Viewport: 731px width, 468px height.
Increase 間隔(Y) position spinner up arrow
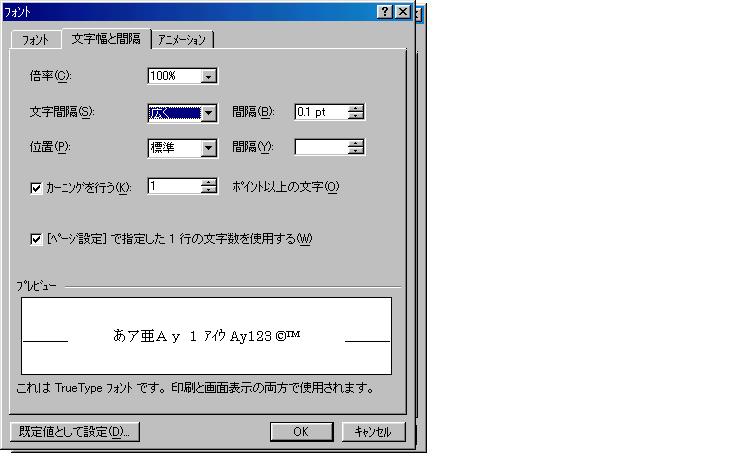[x=356, y=144]
